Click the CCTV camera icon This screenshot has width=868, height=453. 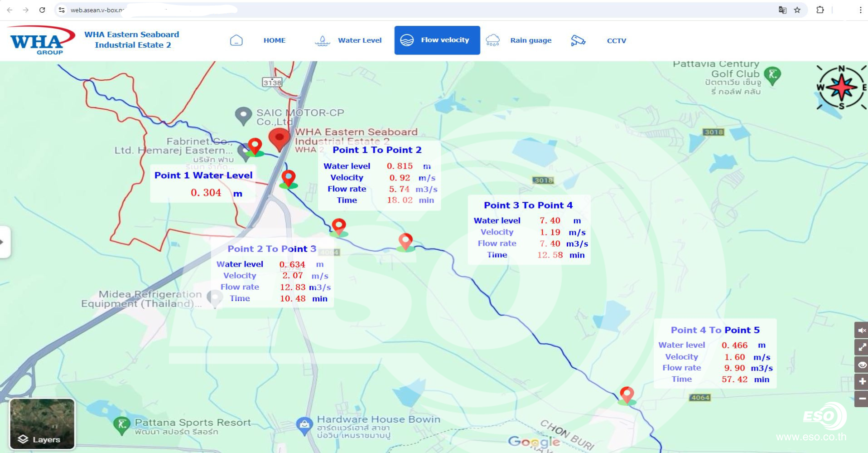[578, 40]
